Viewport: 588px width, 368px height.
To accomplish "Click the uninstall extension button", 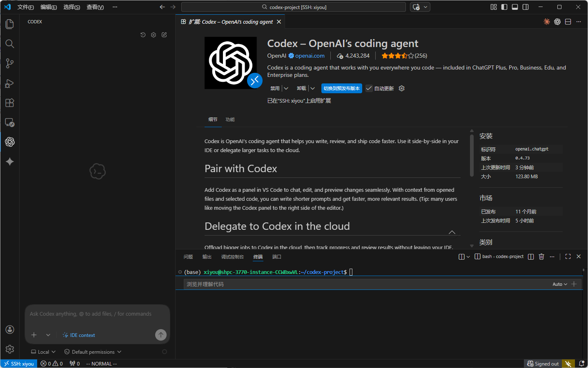I will (301, 88).
